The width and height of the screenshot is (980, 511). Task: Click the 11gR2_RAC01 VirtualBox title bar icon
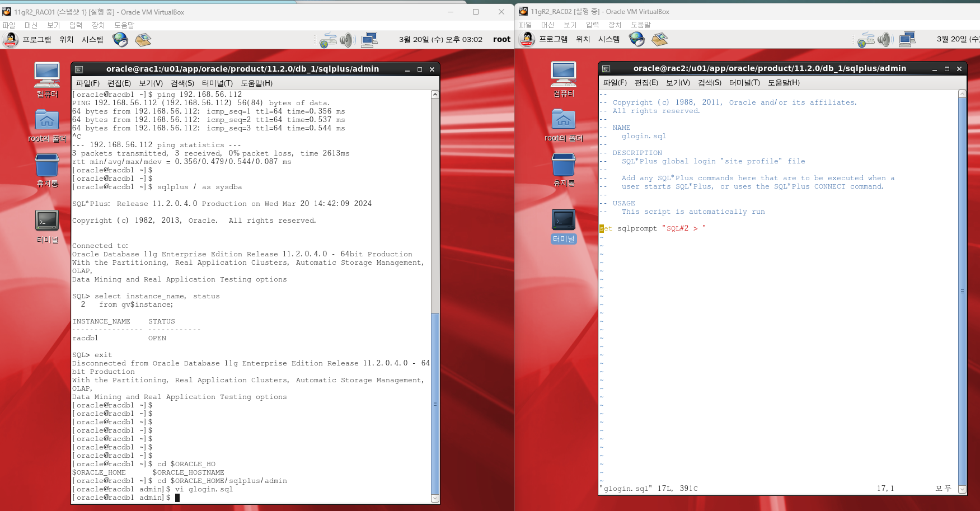click(x=7, y=12)
